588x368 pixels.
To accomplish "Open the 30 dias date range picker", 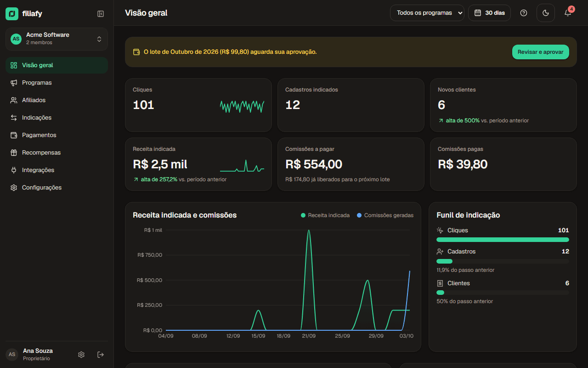I will (489, 13).
